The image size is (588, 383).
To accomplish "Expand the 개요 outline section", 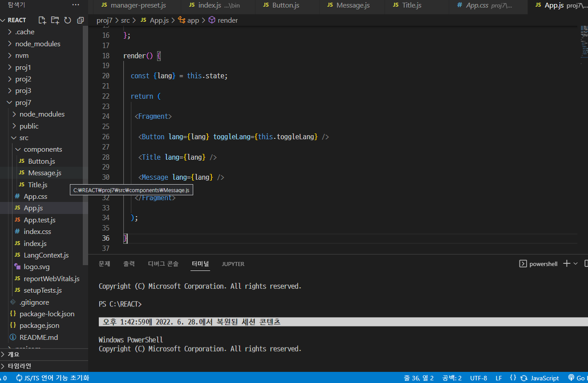I will click(13, 354).
